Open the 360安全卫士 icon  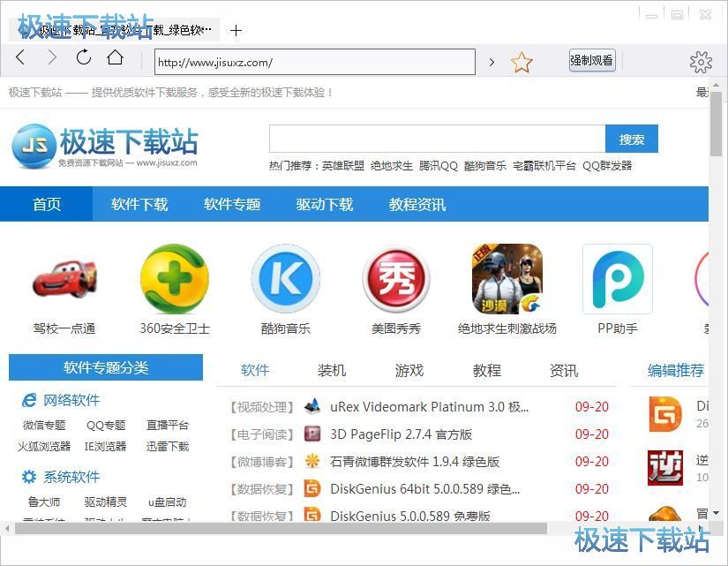point(175,279)
